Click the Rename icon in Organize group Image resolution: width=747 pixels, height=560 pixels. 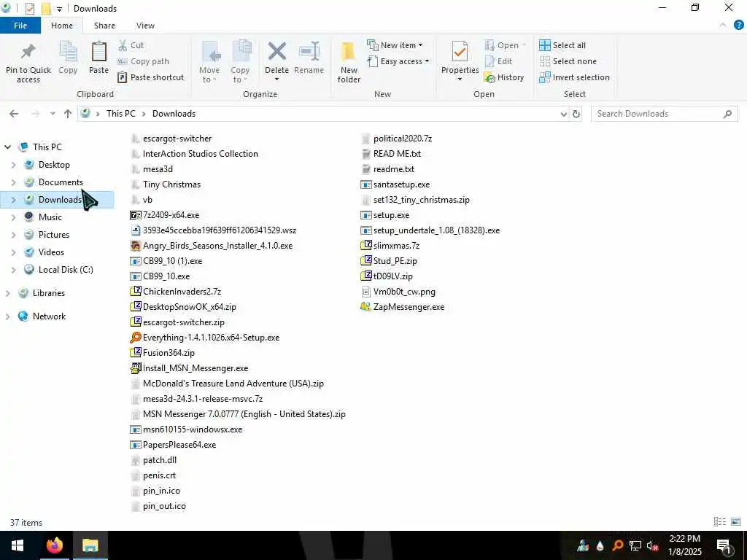pos(309,52)
